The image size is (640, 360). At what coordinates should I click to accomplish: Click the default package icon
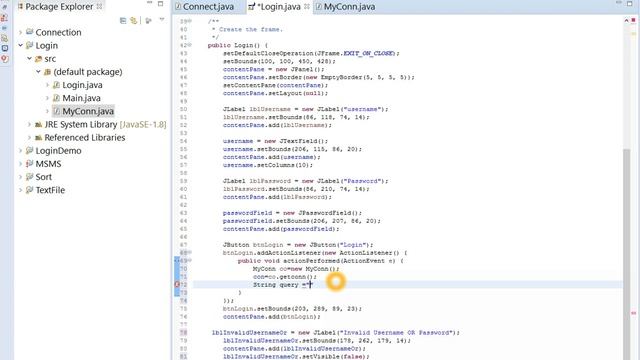click(x=47, y=72)
